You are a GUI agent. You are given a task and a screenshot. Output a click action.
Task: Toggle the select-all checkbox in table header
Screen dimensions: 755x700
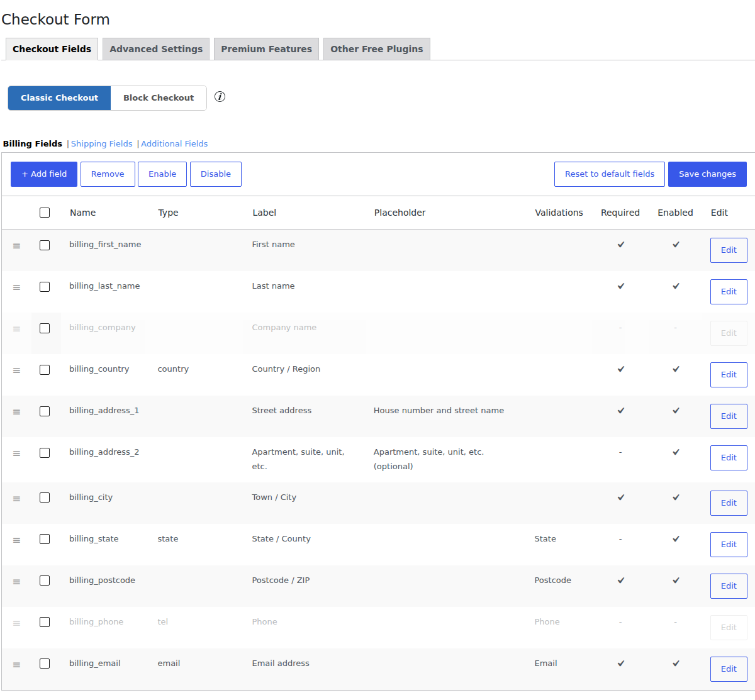pyautogui.click(x=45, y=213)
